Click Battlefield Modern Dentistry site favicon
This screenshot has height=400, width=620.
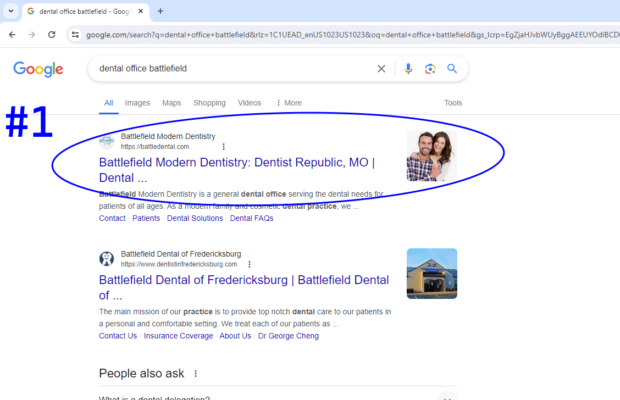pyautogui.click(x=106, y=141)
